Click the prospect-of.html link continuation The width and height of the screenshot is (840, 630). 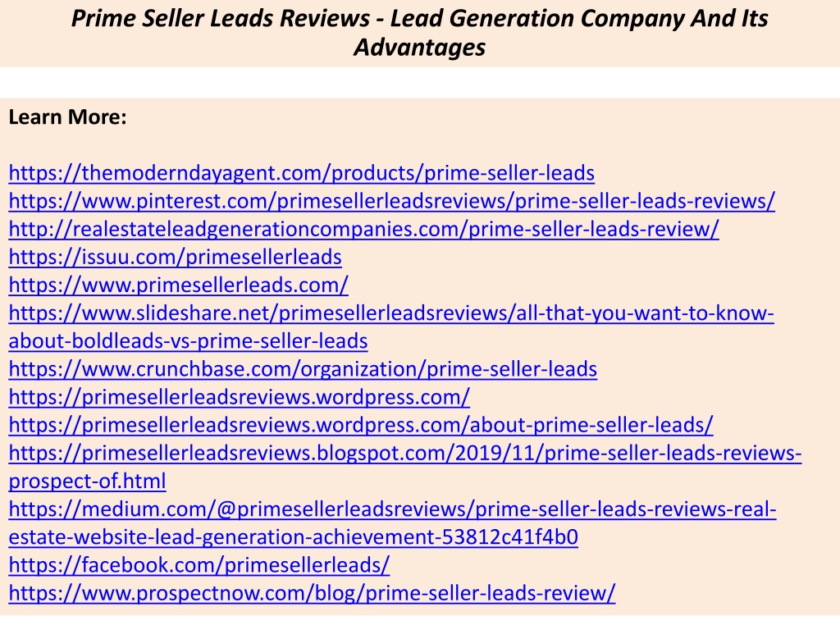87,481
